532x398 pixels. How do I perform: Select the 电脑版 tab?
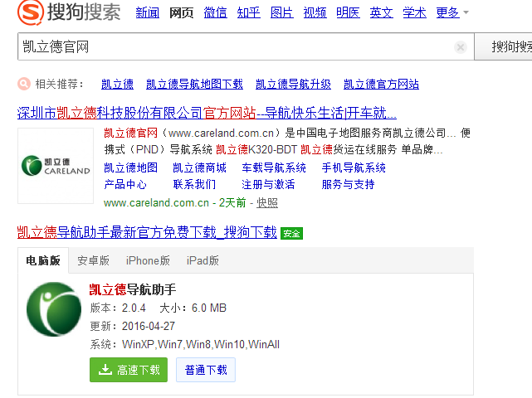[x=43, y=260]
